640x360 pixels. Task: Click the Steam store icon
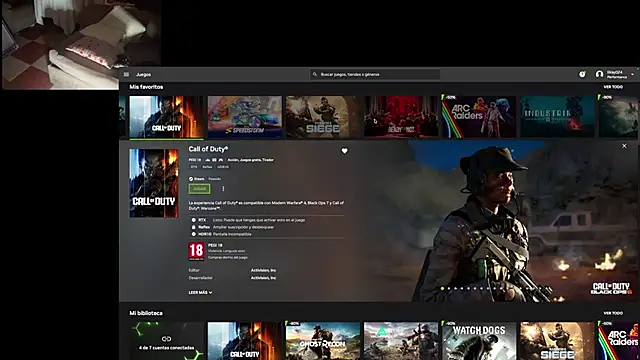click(191, 179)
